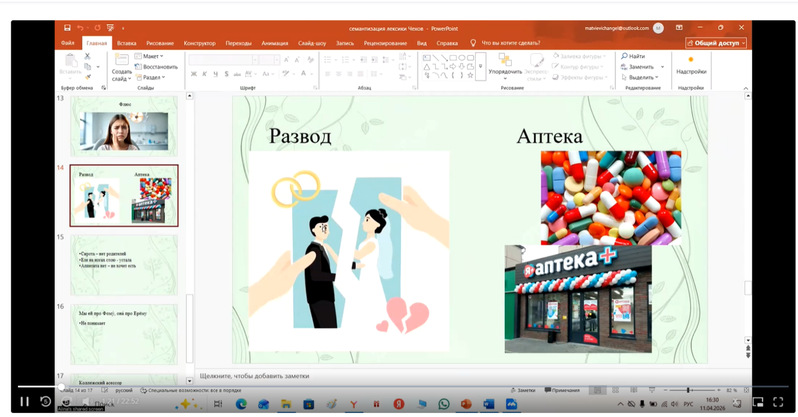The height and width of the screenshot is (417, 798).
Task: Click the Save icon in title bar
Action: tap(67, 29)
